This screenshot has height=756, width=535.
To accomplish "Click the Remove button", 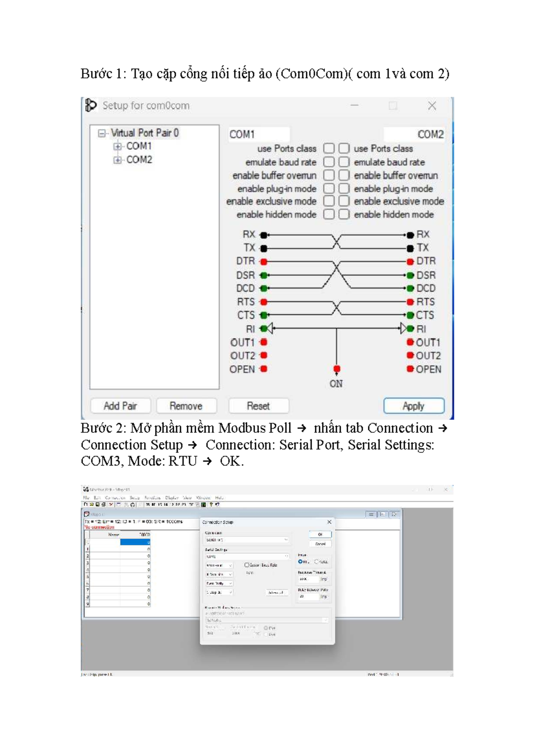I will tap(186, 406).
